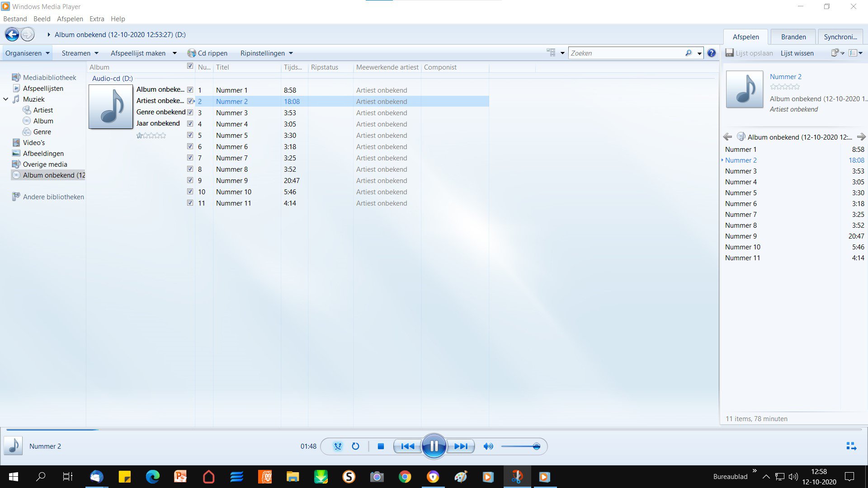Click Lijst wissen
This screenshot has width=868, height=488.
[x=797, y=53]
